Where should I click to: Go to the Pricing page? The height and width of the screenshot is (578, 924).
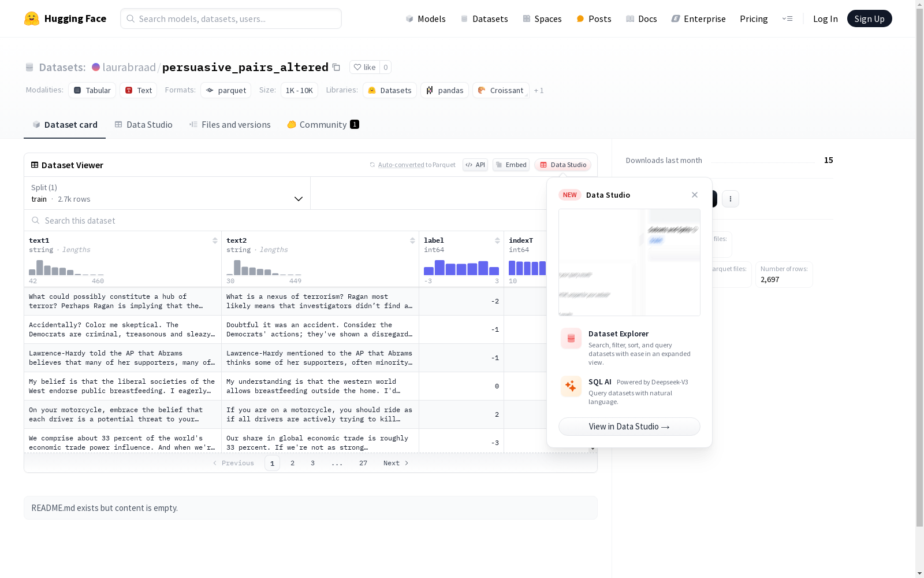click(754, 18)
